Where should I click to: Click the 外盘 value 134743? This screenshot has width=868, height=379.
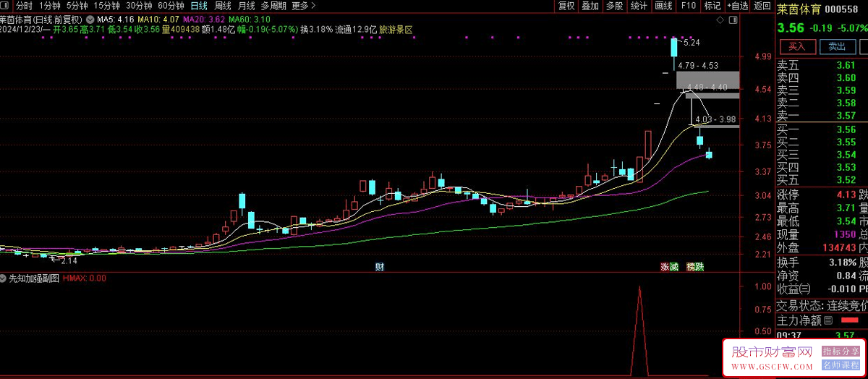pyautogui.click(x=838, y=248)
